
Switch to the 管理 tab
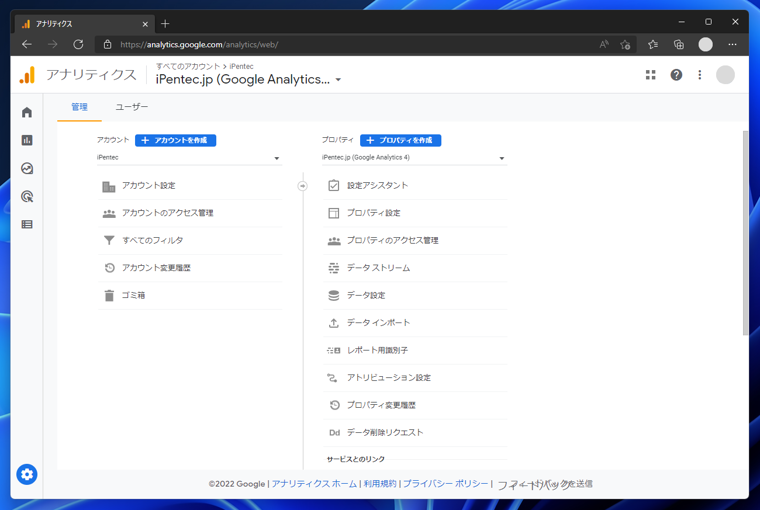point(79,107)
